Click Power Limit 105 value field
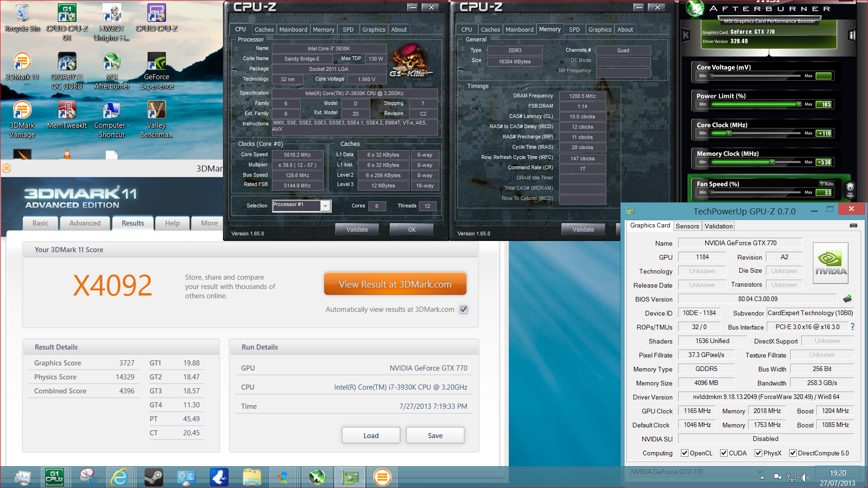Image resolution: width=868 pixels, height=488 pixels. [824, 104]
